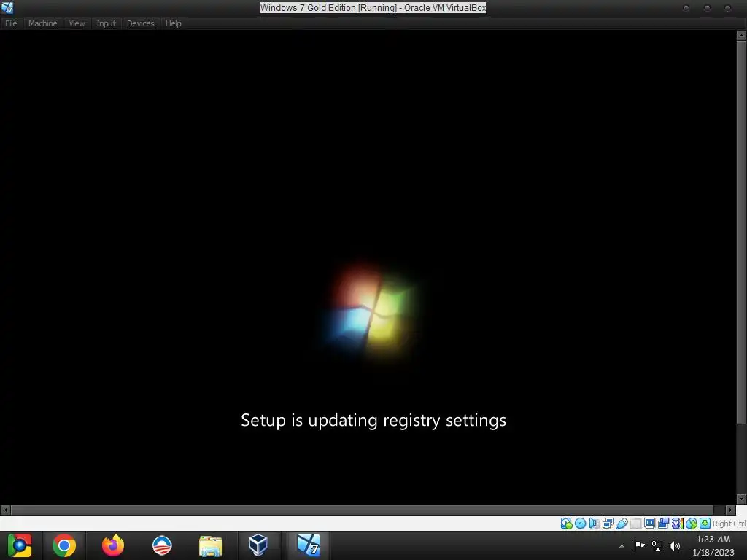Click the CPU virtualization V indicator icon

coord(678,524)
